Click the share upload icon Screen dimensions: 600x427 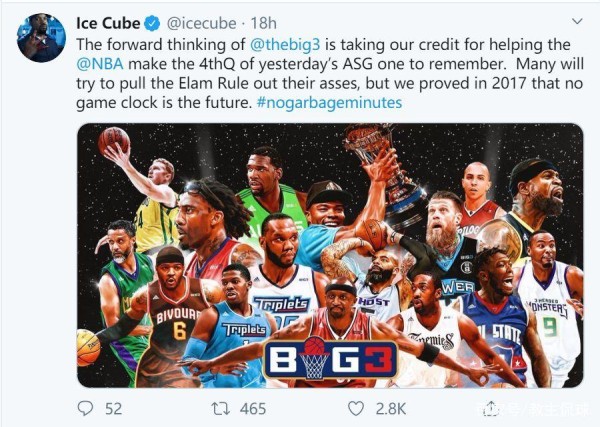point(489,408)
